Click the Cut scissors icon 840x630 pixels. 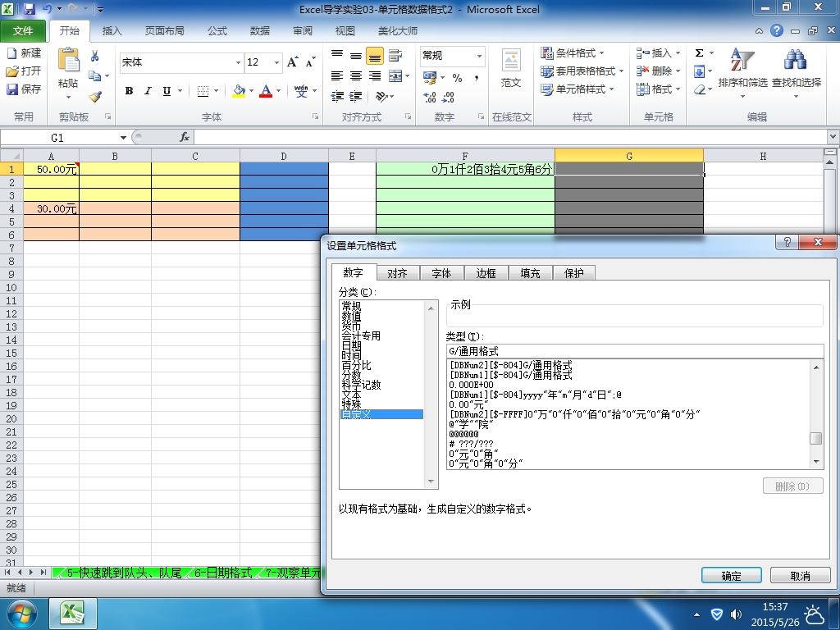tap(95, 56)
